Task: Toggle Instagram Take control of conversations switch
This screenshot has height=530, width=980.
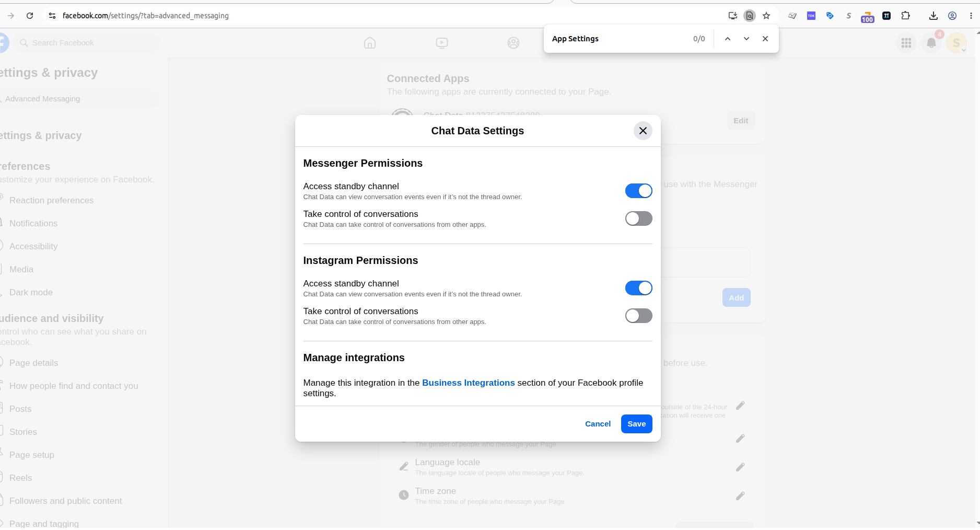Action: pyautogui.click(x=638, y=316)
